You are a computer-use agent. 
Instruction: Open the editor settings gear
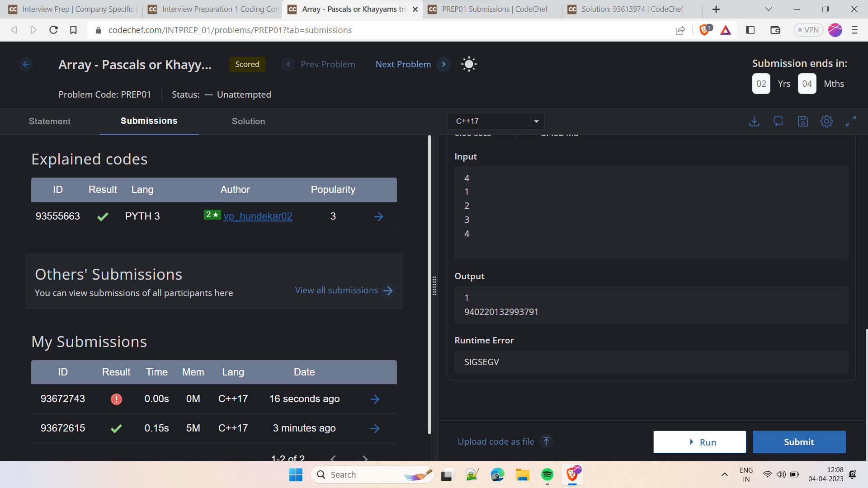click(826, 121)
